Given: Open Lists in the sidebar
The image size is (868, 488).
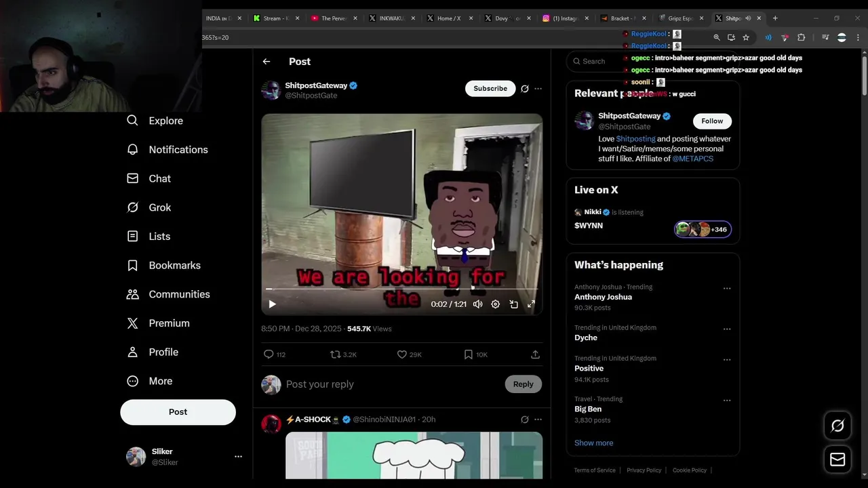Looking at the screenshot, I should [x=149, y=237].
